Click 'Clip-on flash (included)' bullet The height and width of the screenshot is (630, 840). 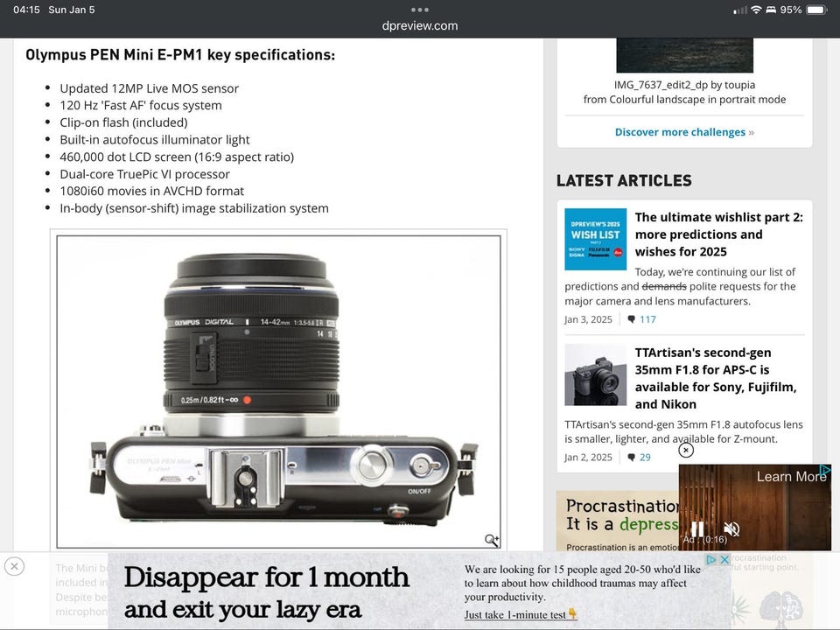pos(123,122)
